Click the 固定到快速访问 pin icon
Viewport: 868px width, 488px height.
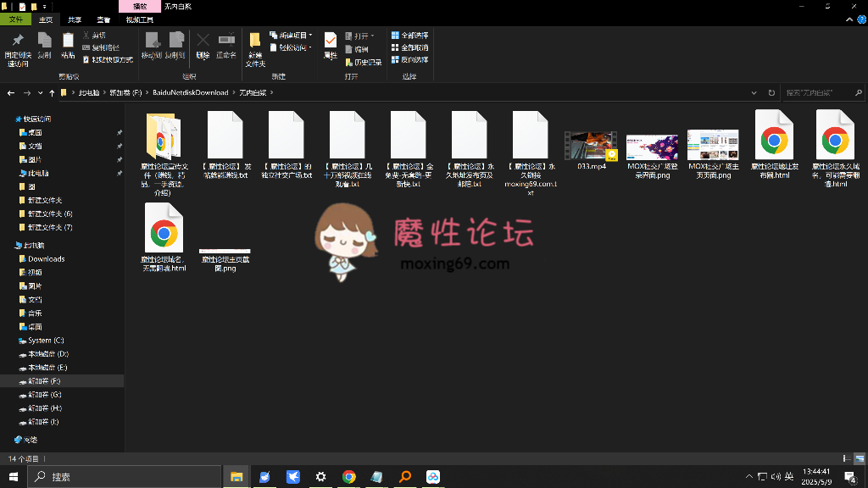[18, 41]
